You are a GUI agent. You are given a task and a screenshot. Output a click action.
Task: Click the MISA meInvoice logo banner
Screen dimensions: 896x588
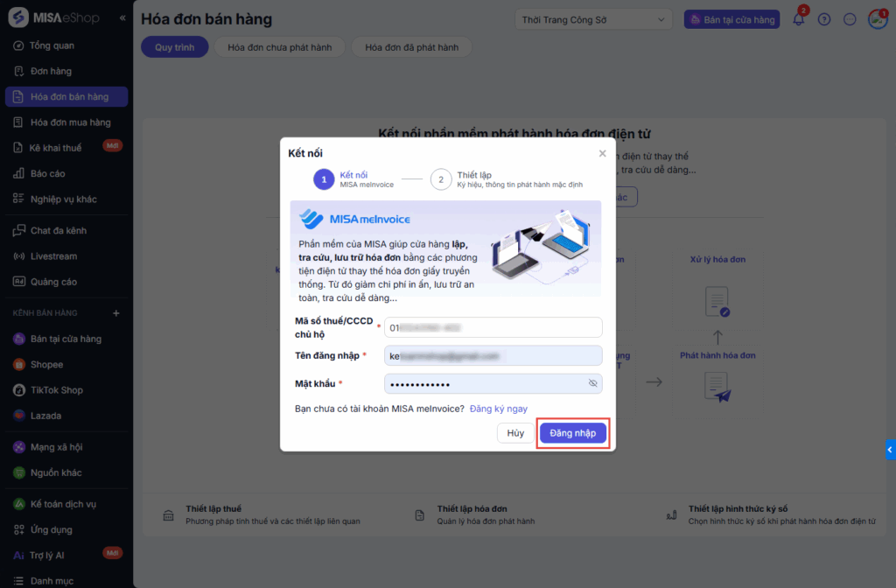[355, 219]
